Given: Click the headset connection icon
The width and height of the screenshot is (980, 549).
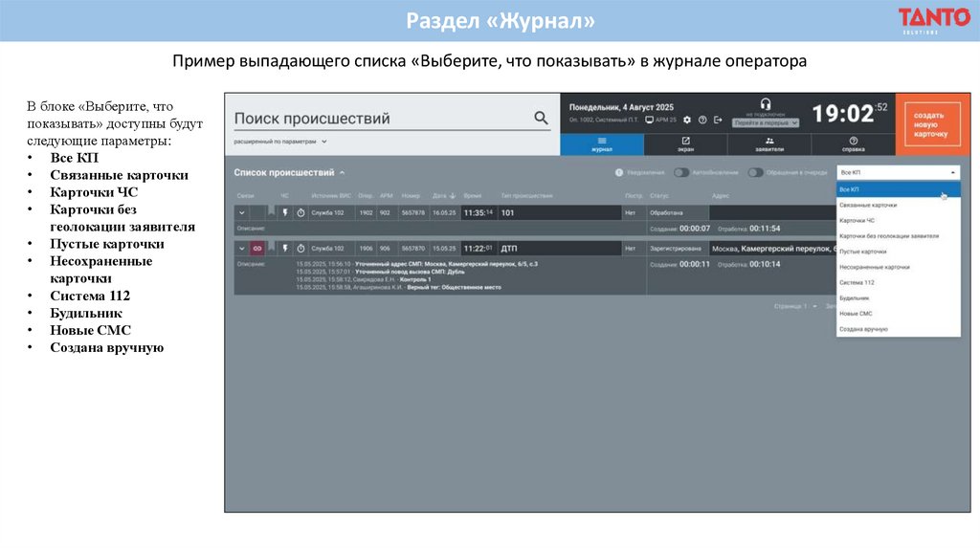Looking at the screenshot, I should click(765, 103).
